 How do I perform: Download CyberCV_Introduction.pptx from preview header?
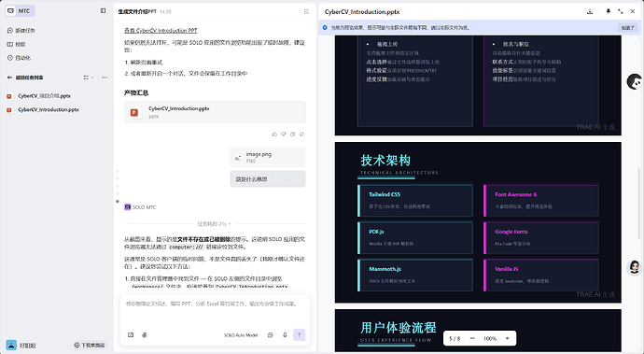pos(590,11)
